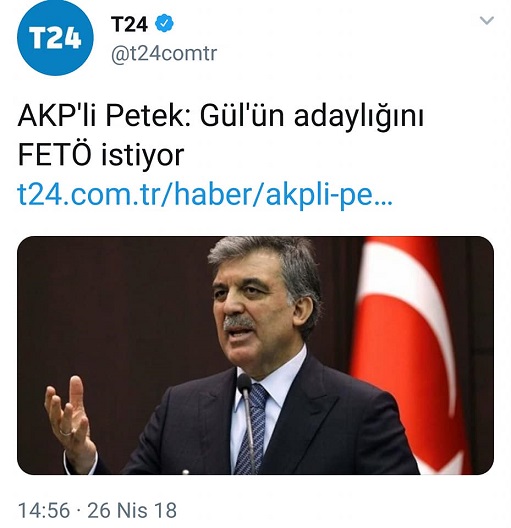
Task: Click the tweet timestamp 14:56
Action: pyautogui.click(x=44, y=510)
